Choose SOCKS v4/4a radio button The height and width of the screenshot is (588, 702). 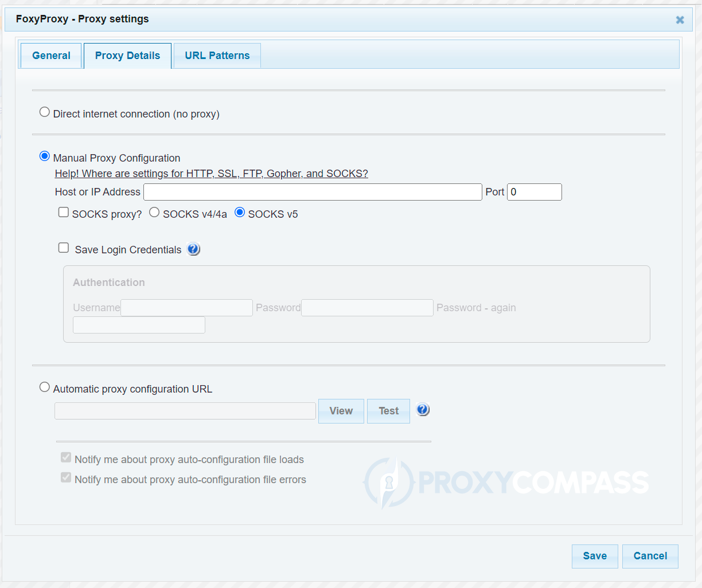point(154,212)
